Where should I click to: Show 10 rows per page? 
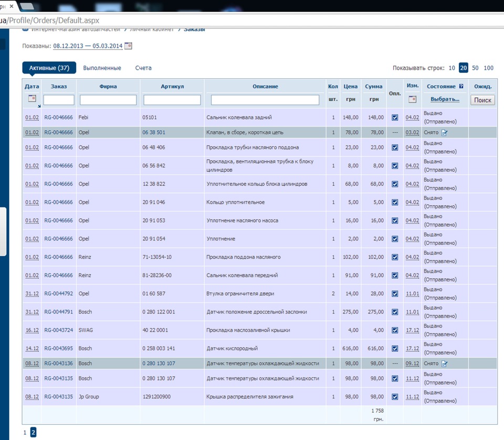451,68
